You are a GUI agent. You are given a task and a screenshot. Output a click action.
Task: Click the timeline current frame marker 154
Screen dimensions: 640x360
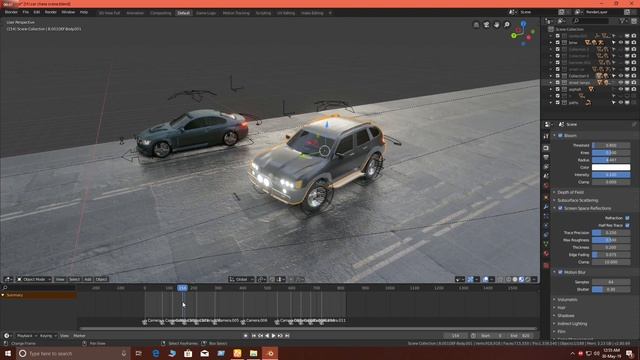(x=182, y=288)
